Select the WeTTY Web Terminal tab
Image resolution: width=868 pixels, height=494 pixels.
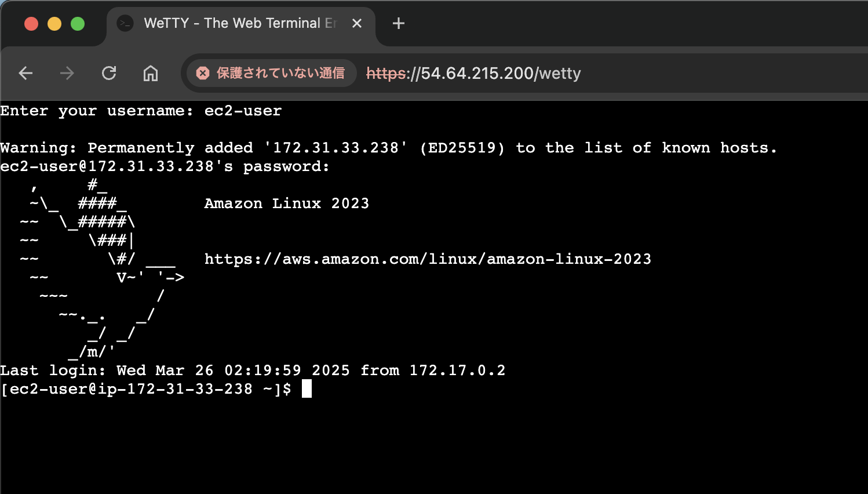[x=232, y=23]
